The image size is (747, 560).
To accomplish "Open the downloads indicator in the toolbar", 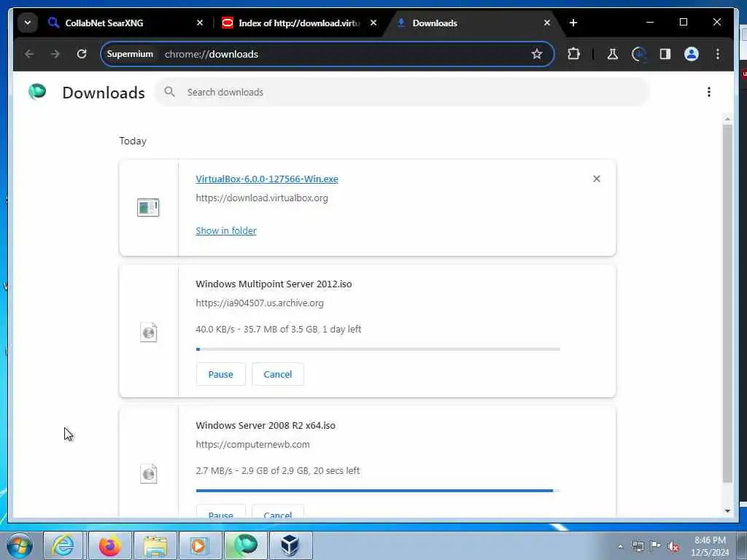I will 639,54.
